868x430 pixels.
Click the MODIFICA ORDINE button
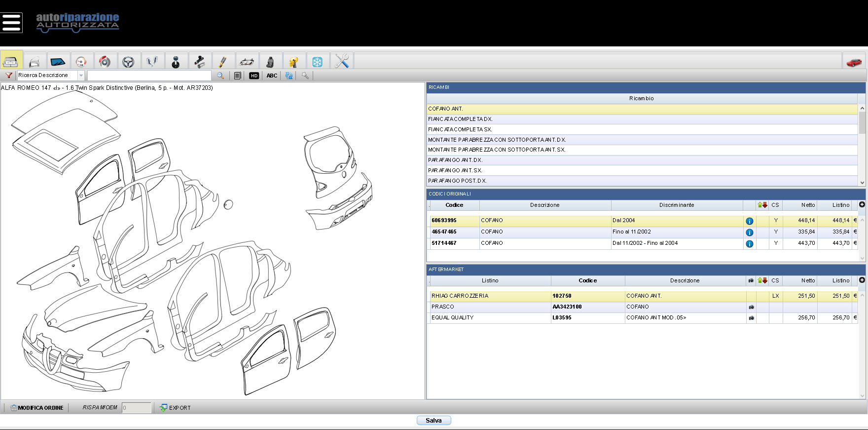(x=37, y=408)
